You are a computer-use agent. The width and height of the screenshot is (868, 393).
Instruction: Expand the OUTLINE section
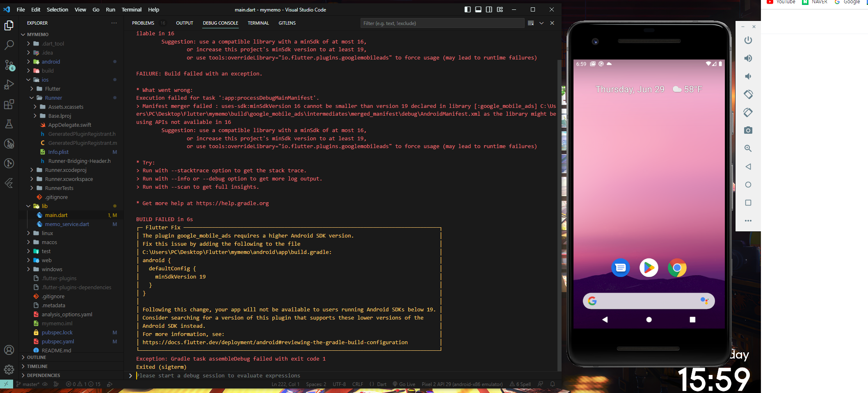tap(36, 357)
